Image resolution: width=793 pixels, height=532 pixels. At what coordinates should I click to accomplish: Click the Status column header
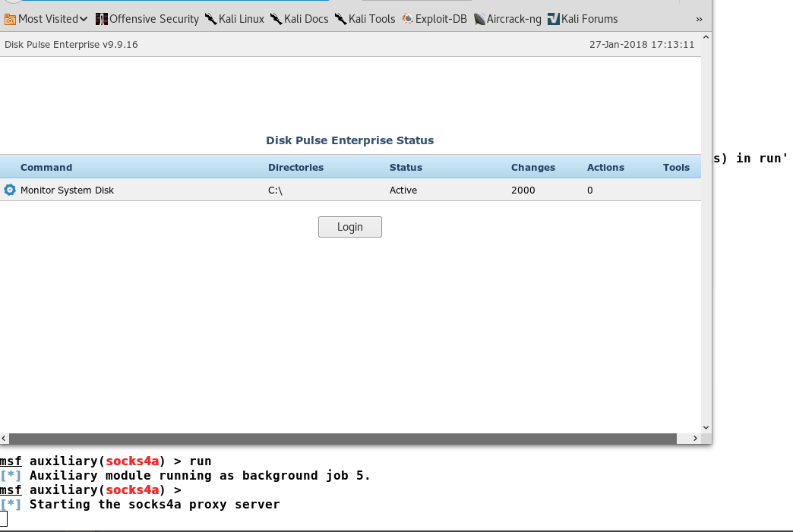point(406,167)
